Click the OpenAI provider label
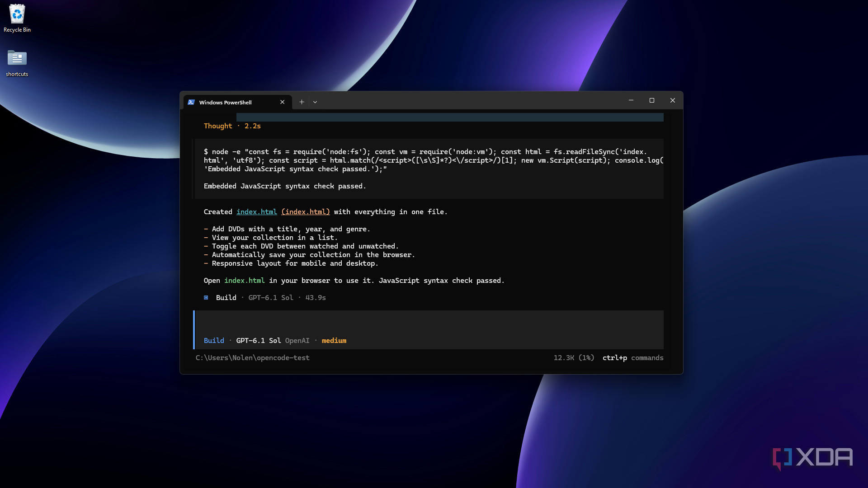The width and height of the screenshot is (868, 488). [x=297, y=341]
